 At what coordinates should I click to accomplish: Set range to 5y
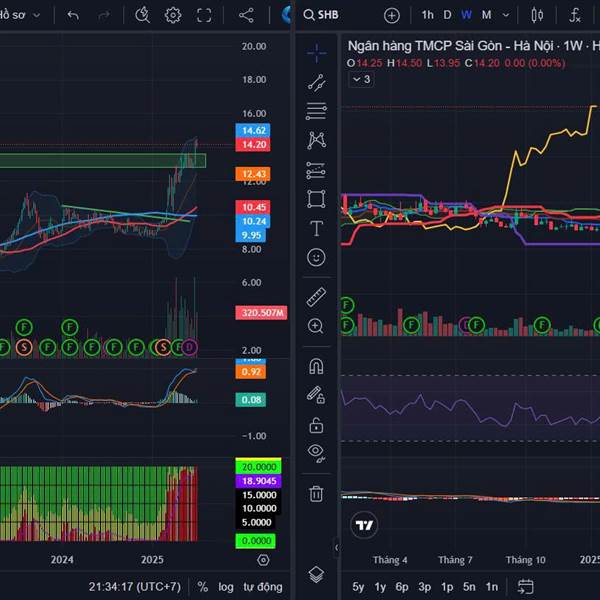click(358, 587)
